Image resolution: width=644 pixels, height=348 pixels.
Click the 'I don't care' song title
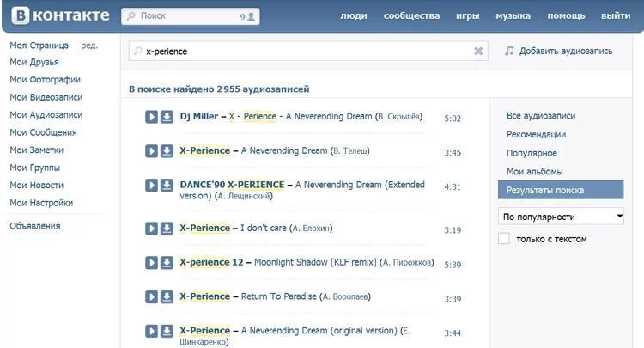pos(264,228)
